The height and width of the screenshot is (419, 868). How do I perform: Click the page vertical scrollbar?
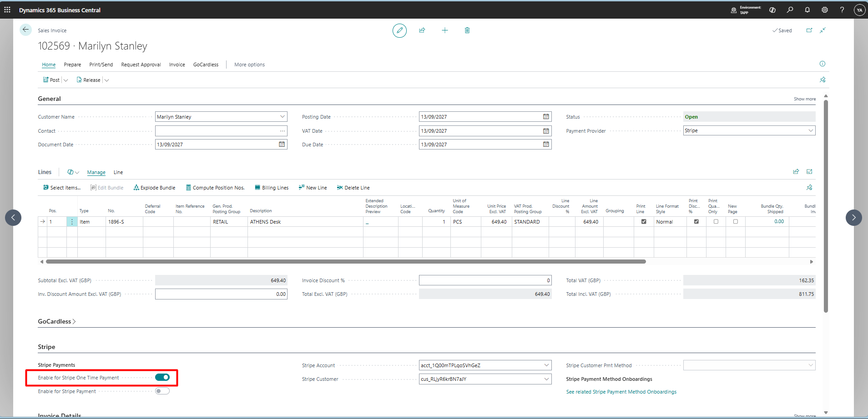coord(826,206)
